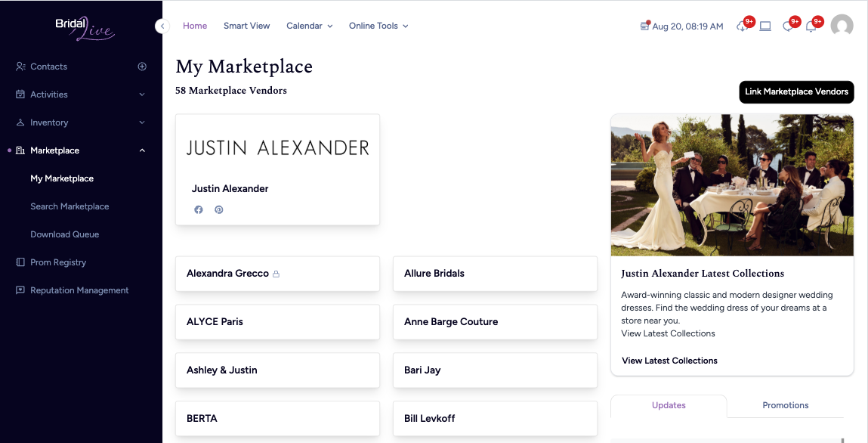Open the Calendar dropdown
Screen dimensions: 868x443
(310, 26)
